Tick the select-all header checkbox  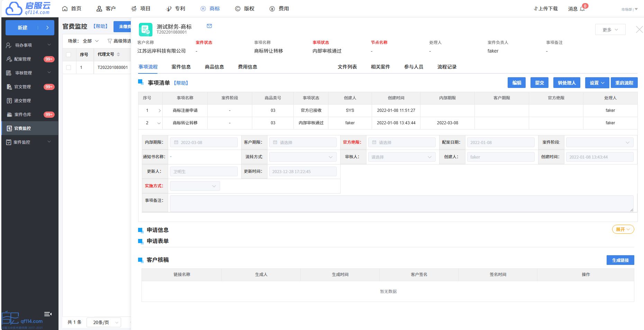point(69,55)
